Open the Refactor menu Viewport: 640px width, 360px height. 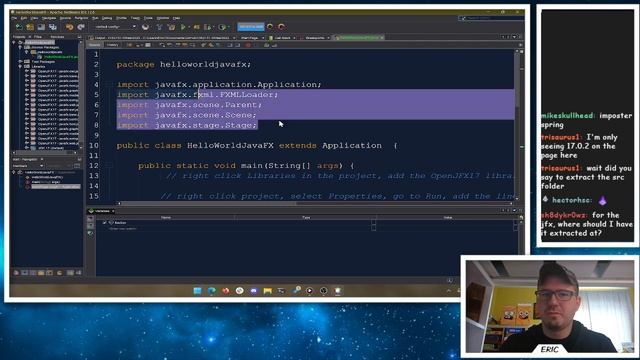81,18
